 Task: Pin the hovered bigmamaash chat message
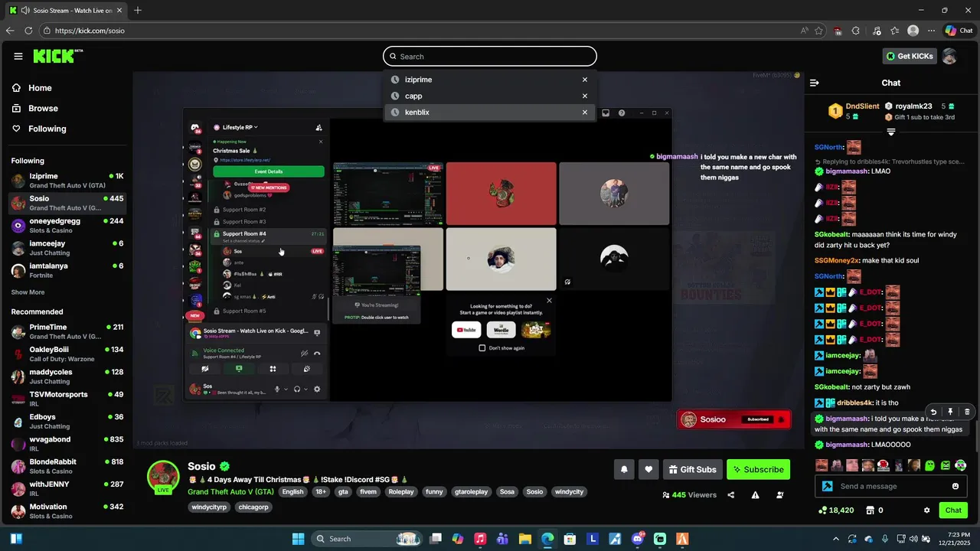(950, 412)
